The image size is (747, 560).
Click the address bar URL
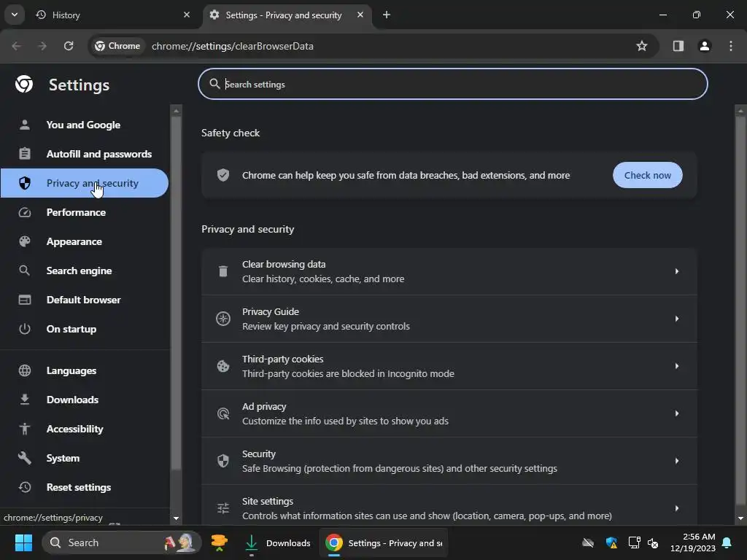coord(233,46)
